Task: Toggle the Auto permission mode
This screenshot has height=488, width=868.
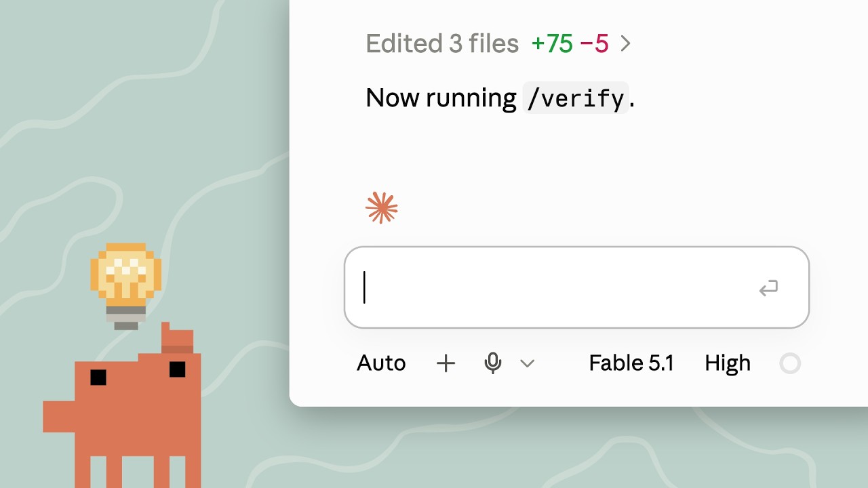Action: pos(381,363)
